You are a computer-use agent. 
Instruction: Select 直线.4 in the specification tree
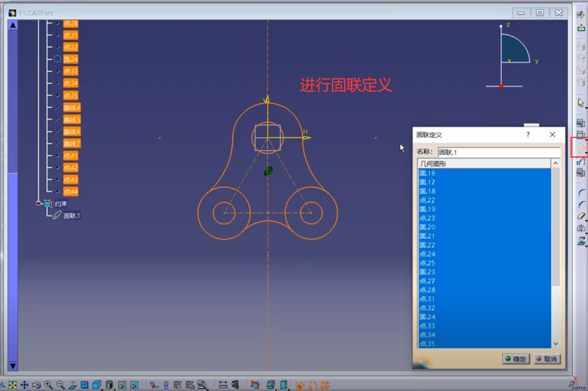72,107
